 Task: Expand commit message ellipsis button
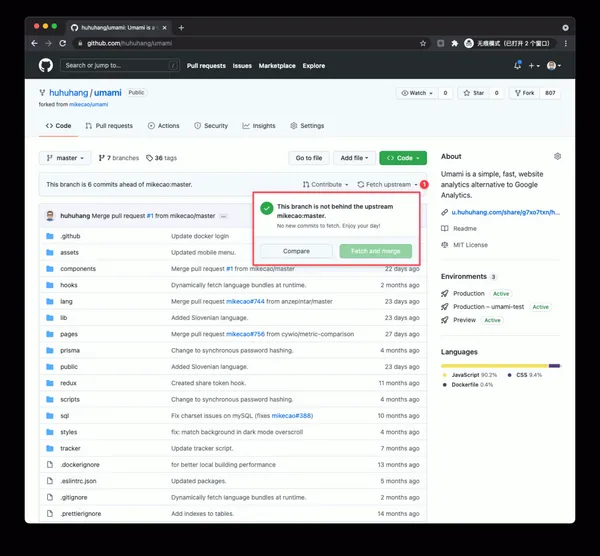click(223, 216)
